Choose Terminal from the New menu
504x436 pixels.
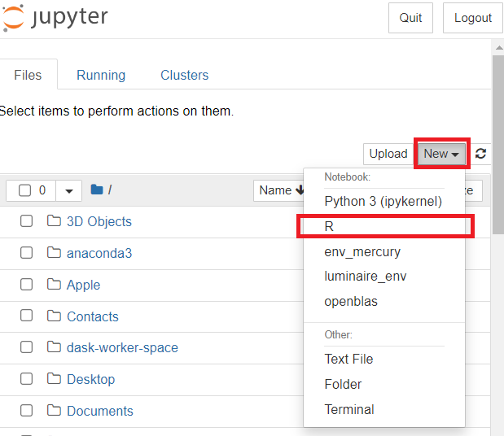coord(349,409)
